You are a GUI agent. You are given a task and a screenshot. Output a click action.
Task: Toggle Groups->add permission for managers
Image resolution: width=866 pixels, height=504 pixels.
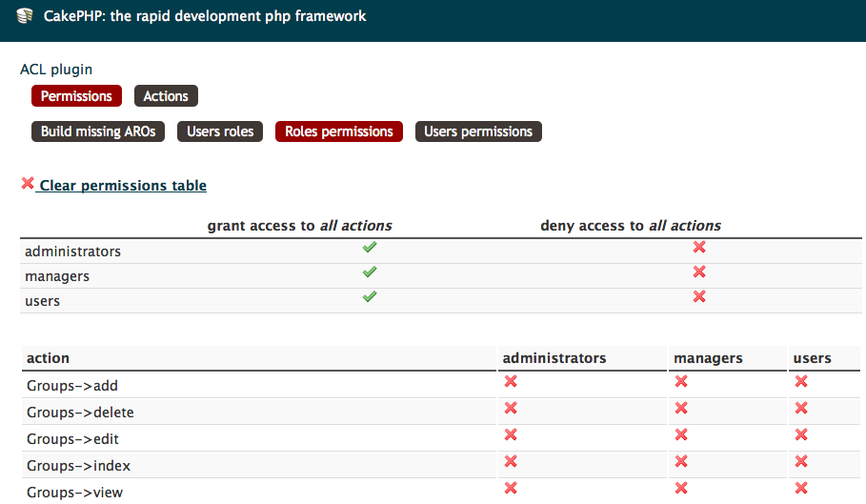681,381
